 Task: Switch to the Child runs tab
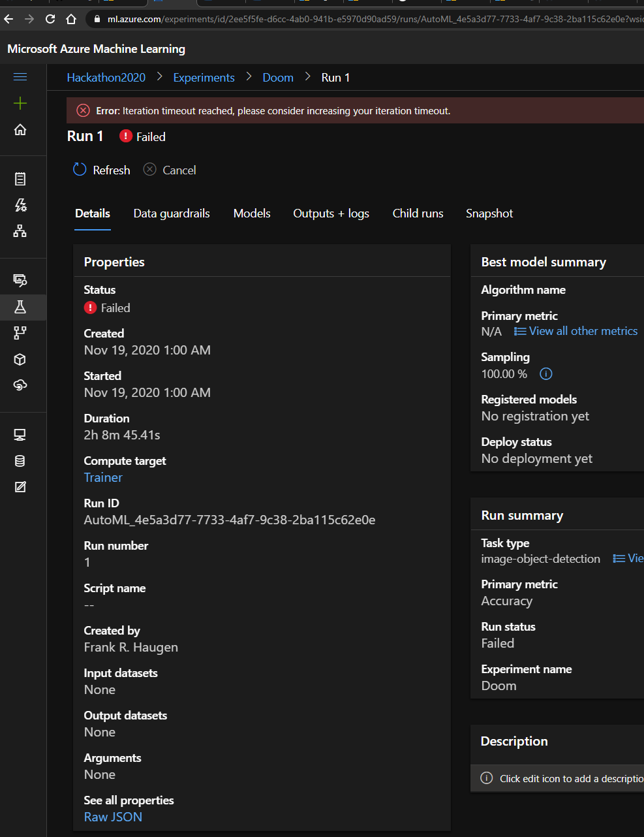click(418, 213)
